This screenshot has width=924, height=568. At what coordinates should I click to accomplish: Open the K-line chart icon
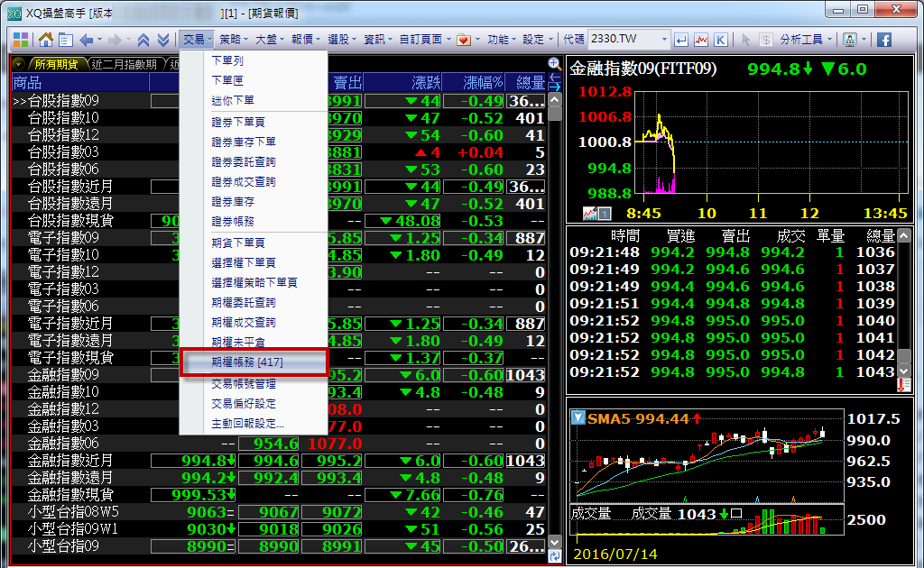[721, 40]
